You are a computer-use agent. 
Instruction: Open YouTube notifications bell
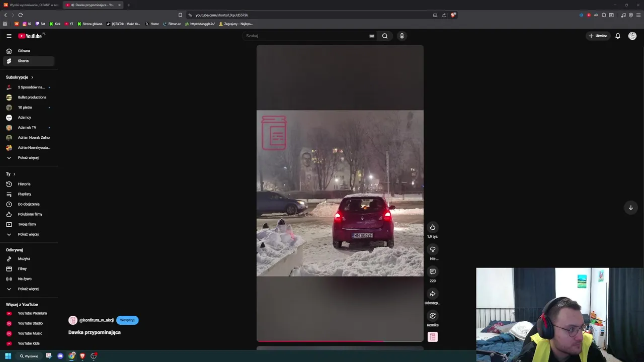[x=618, y=36]
